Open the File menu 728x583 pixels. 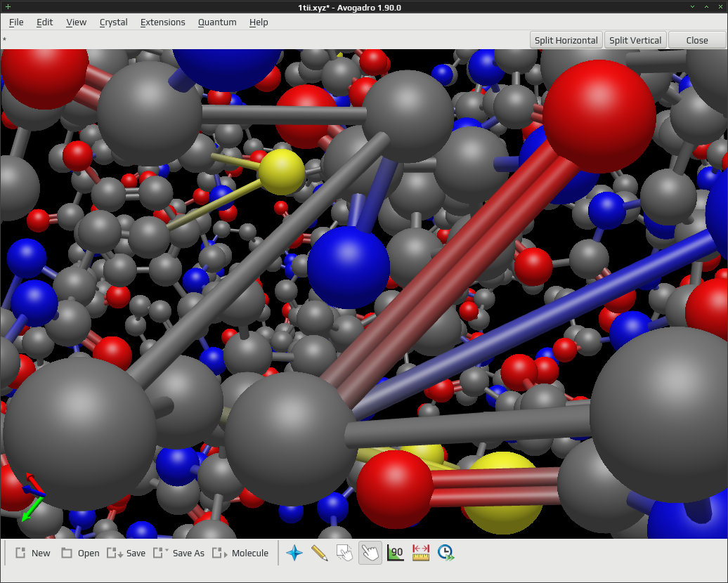click(x=16, y=22)
